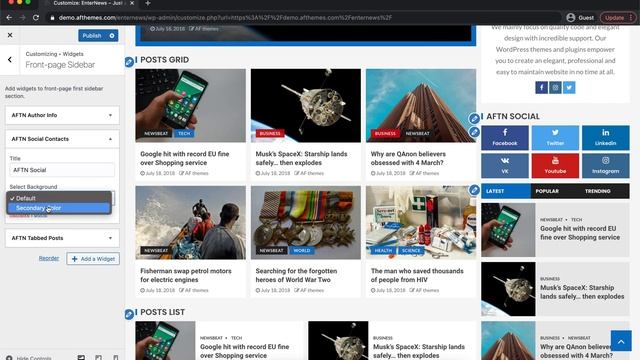Click Hide Controls
This screenshot has width=640, height=360.
click(29, 358)
